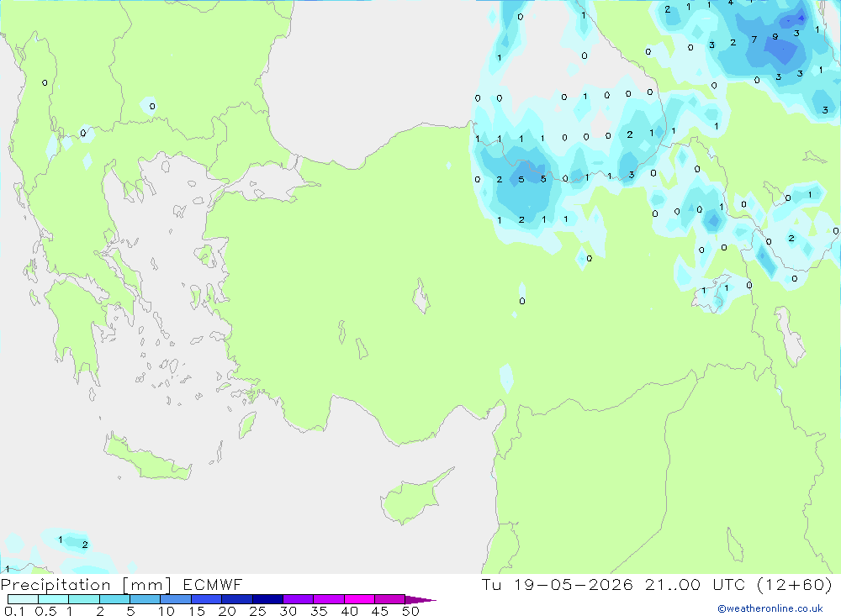
Task: Pick the legend swatch between 35 and 40
Action: 329,599
